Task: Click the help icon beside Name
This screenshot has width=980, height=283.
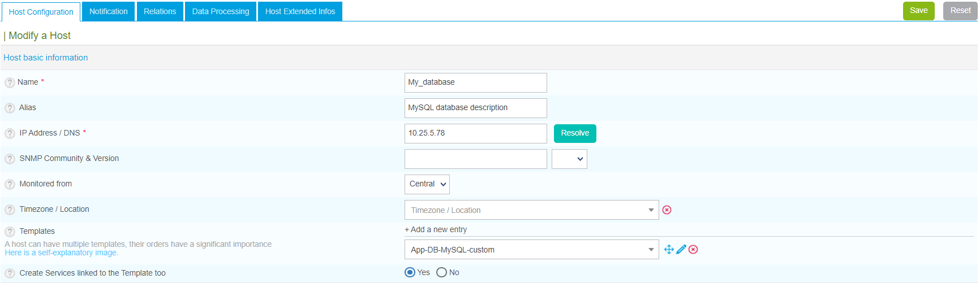Action: pos(10,82)
